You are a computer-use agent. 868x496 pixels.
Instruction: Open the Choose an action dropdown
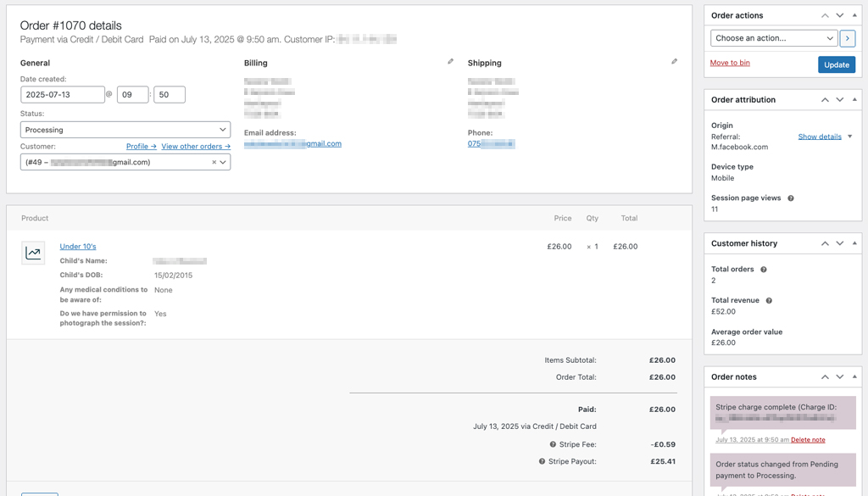click(773, 38)
